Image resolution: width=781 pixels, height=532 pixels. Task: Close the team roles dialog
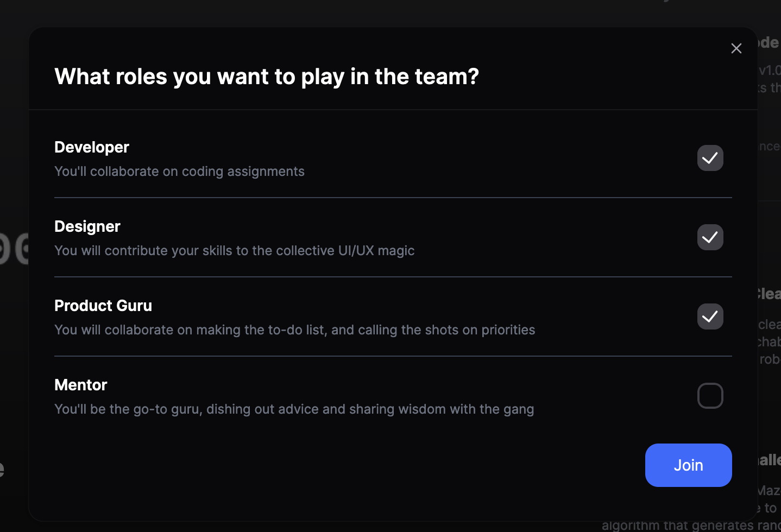[736, 48]
